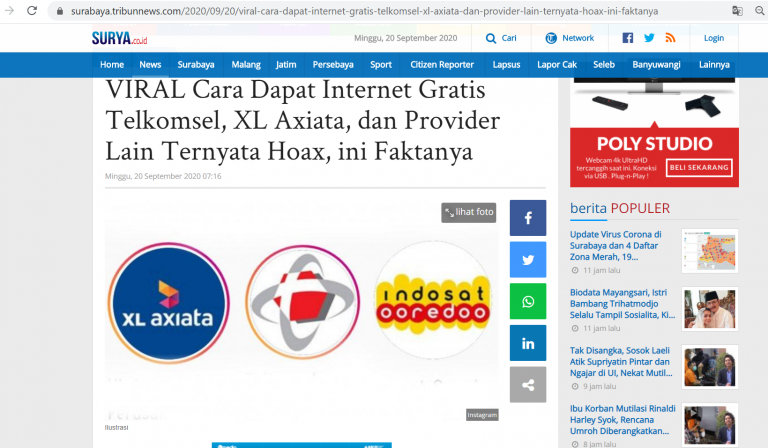This screenshot has height=448, width=768.
Task: Click the berita POPULER heading
Action: (620, 208)
